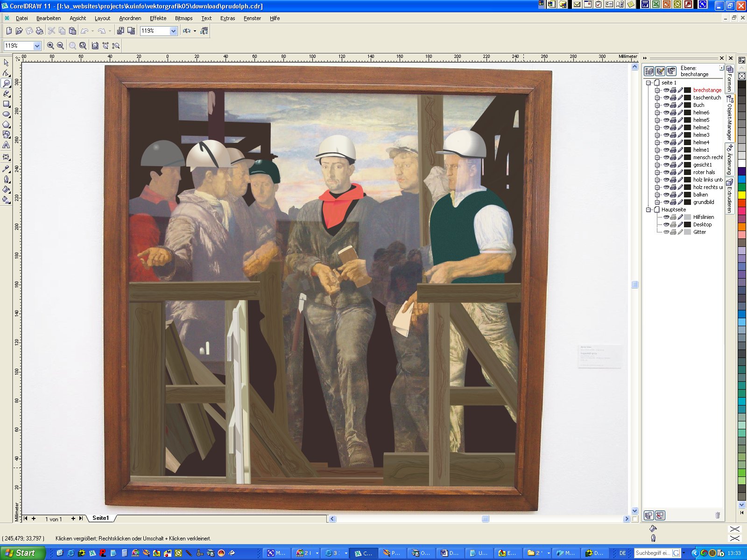This screenshot has height=560, width=747.
Task: Toggle editable pencil for helme3 layer
Action: click(x=680, y=135)
